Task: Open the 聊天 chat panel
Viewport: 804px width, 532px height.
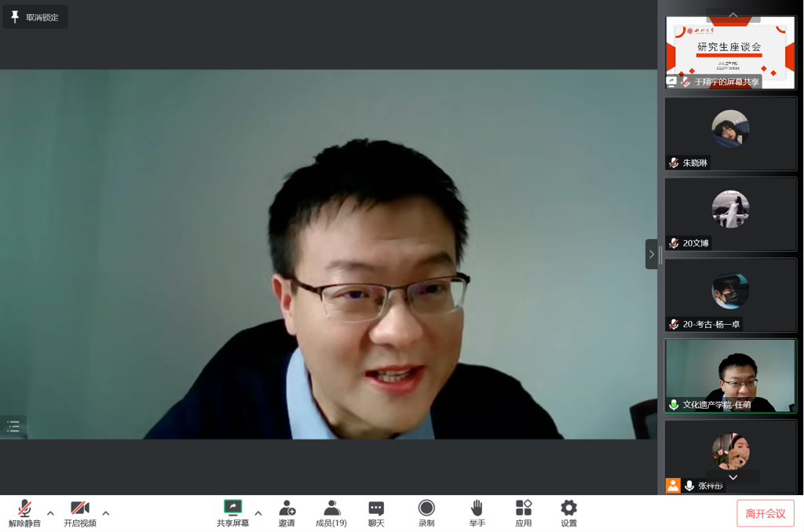Action: point(376,508)
